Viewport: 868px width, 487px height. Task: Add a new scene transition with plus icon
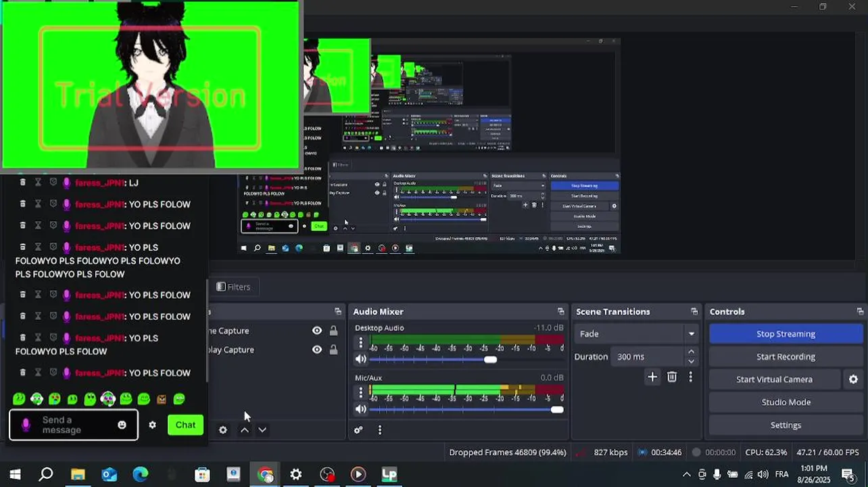[652, 377]
